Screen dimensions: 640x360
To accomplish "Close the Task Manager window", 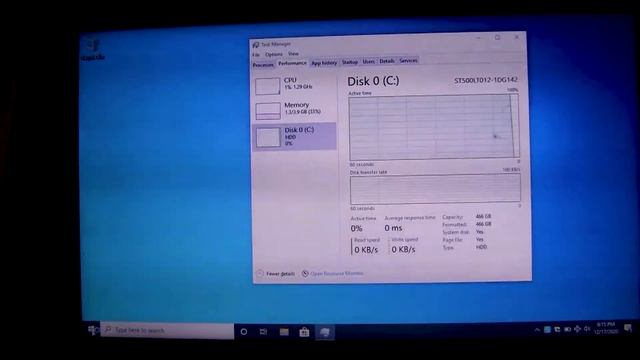I will coord(517,37).
